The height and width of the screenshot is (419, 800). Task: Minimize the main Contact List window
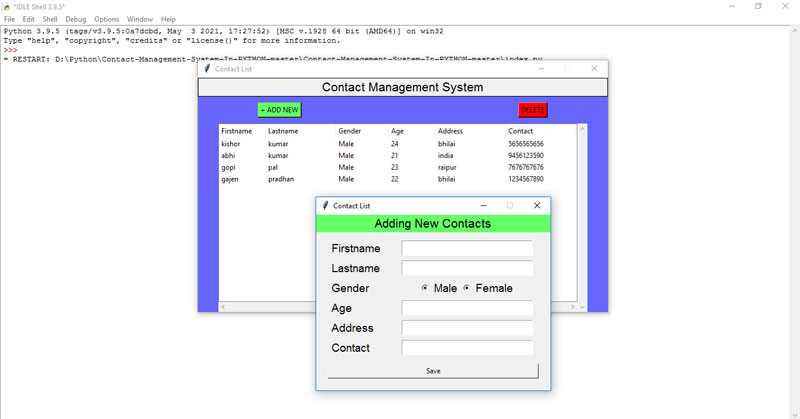click(x=541, y=69)
